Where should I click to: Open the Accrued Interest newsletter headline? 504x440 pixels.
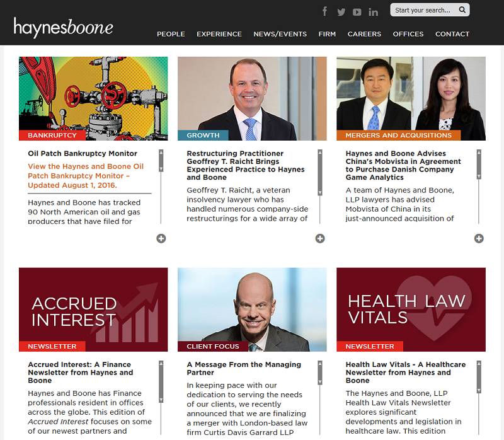pyautogui.click(x=81, y=373)
